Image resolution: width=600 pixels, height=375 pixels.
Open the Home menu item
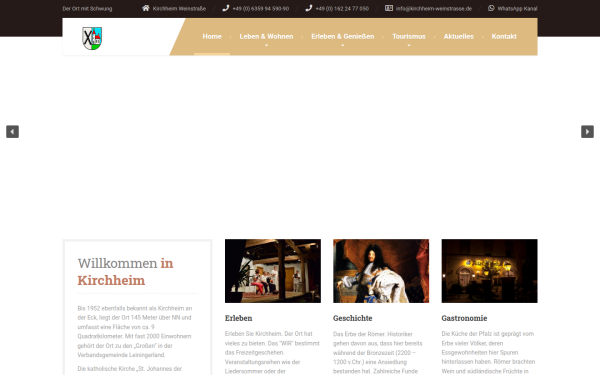click(x=212, y=36)
